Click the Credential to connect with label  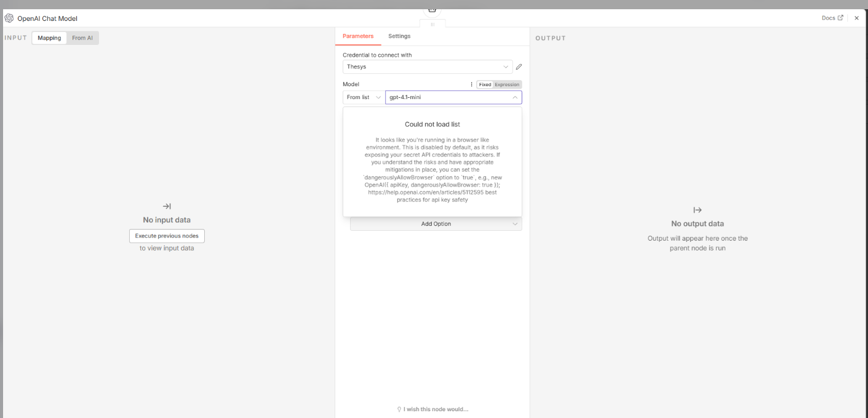tap(377, 55)
